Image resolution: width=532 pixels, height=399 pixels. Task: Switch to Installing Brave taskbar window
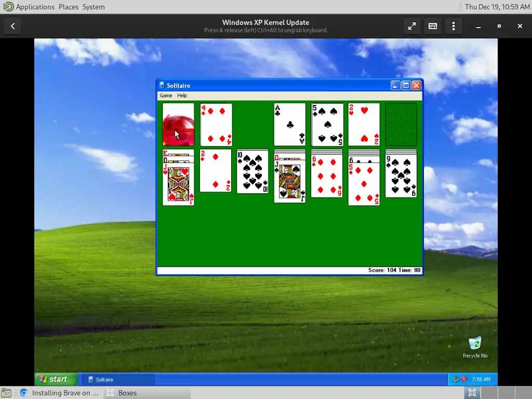pyautogui.click(x=60, y=393)
